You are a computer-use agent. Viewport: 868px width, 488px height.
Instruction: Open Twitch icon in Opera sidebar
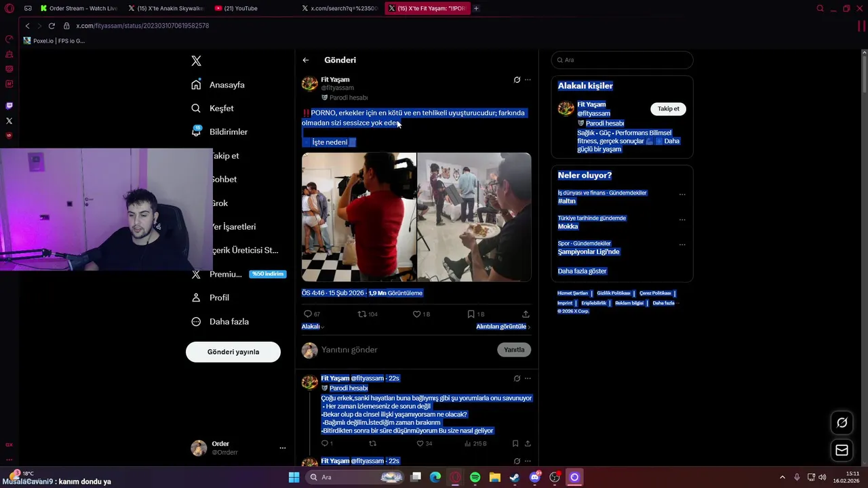pos(9,106)
